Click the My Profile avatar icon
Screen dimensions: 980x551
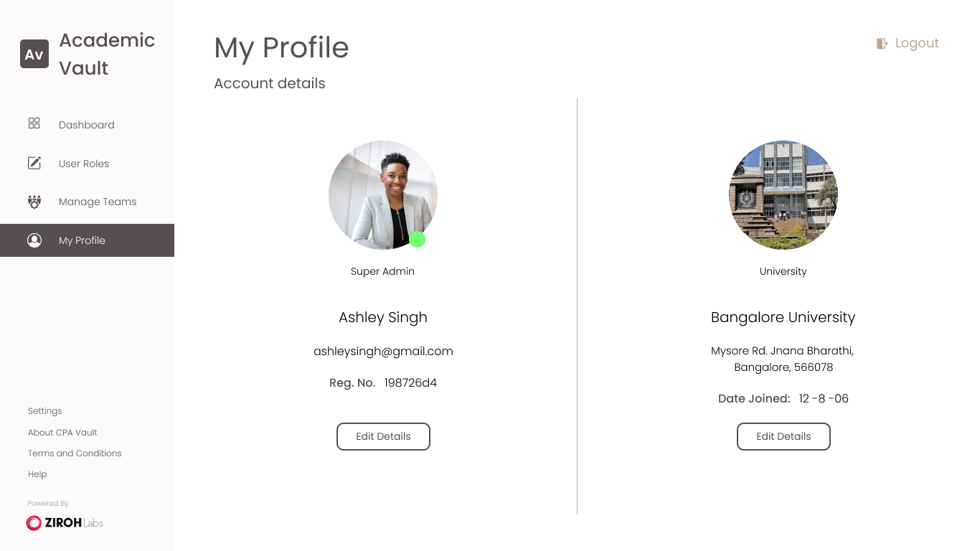(34, 240)
